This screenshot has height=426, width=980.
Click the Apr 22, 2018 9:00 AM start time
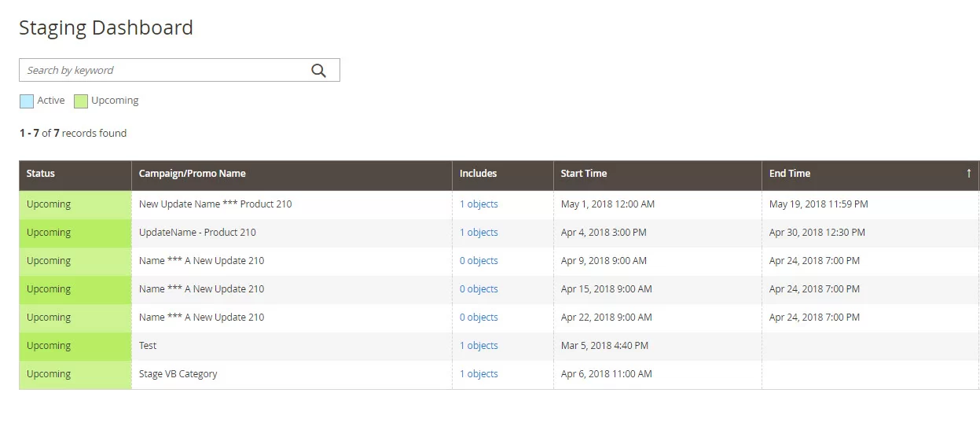pos(607,318)
